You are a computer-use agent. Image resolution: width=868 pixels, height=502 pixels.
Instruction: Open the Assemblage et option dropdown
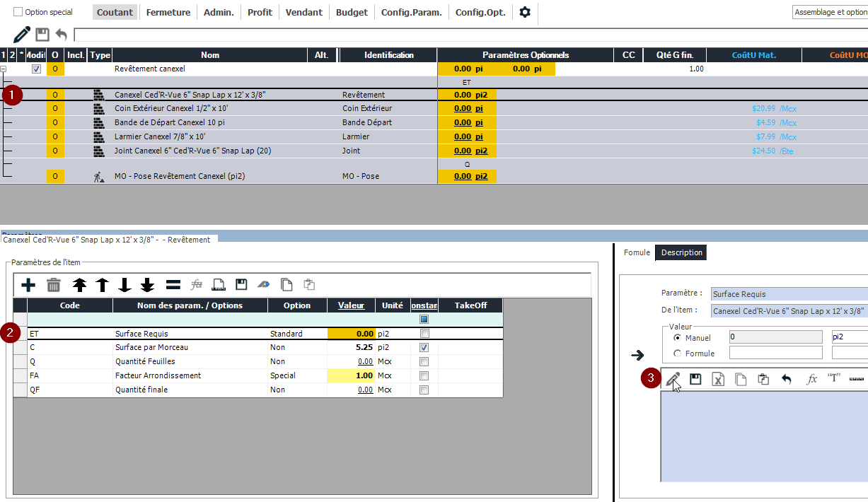[830, 12]
